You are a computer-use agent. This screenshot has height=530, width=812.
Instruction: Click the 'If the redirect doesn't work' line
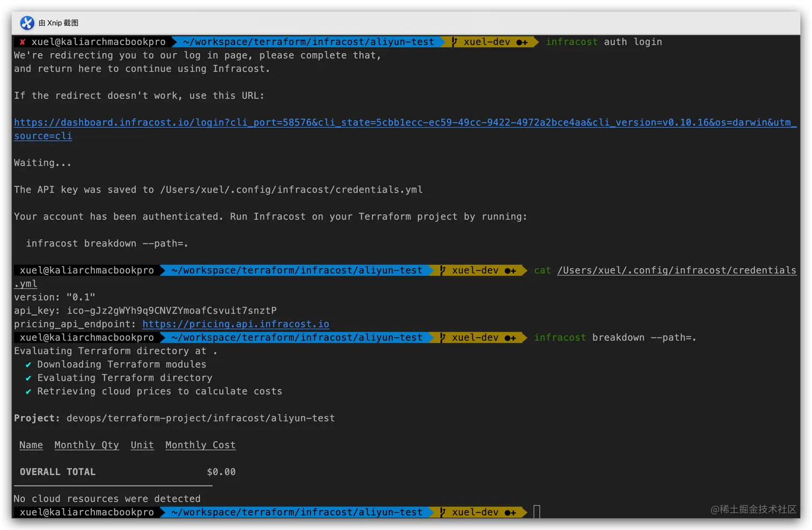[x=139, y=96]
